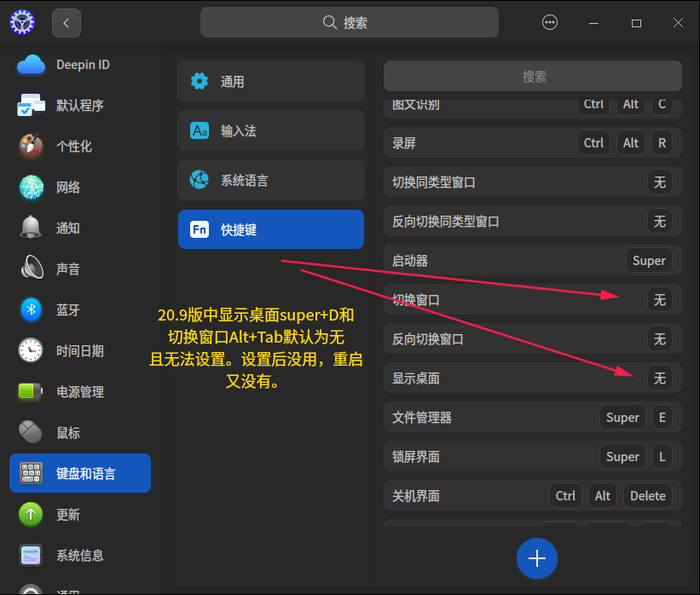Open Deepin ID cloud icon
The image size is (700, 595).
point(31,65)
